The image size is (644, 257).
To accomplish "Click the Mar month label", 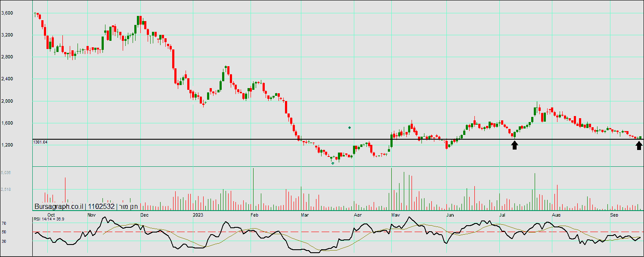I will (x=305, y=214).
